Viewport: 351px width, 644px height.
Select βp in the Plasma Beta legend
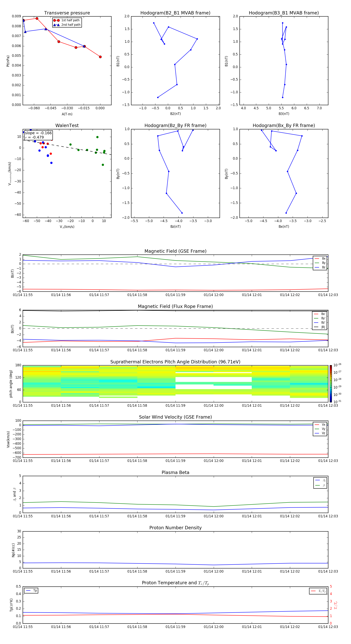[321, 480]
